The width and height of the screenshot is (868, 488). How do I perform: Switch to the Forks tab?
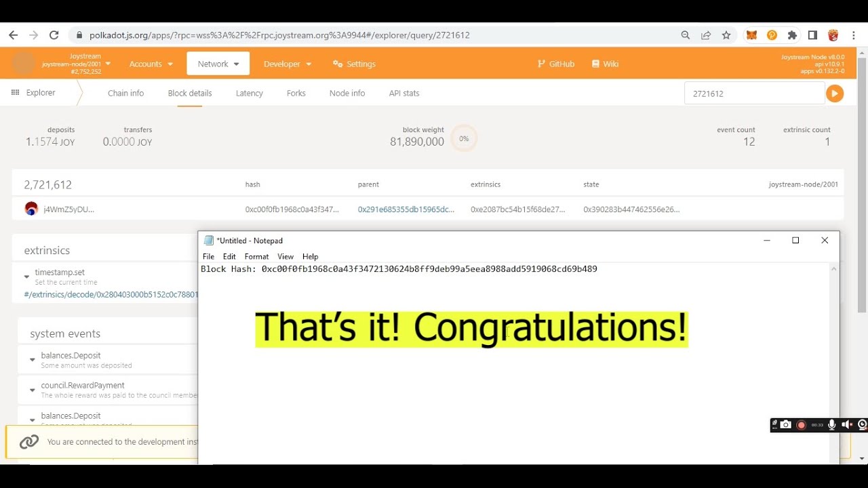[x=296, y=93]
